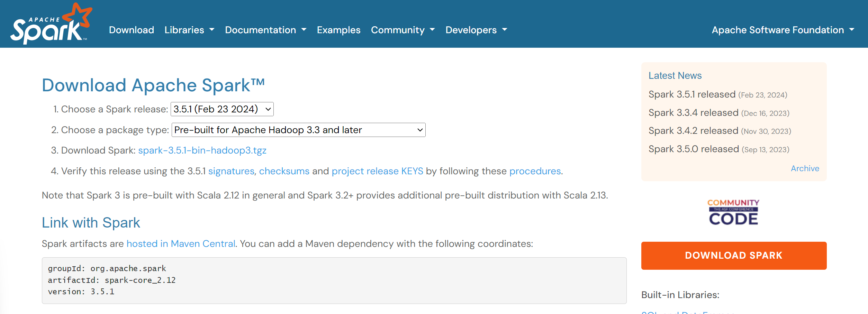Expand the Community menu
Image resolution: width=868 pixels, height=314 pixels.
coord(403,30)
